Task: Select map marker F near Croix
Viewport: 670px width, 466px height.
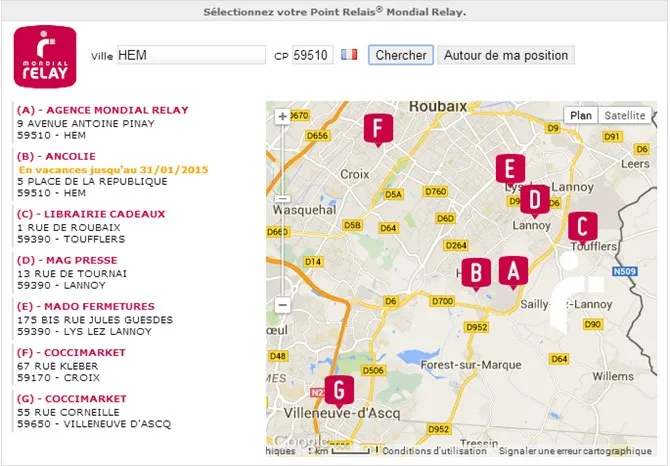Action: click(x=378, y=130)
